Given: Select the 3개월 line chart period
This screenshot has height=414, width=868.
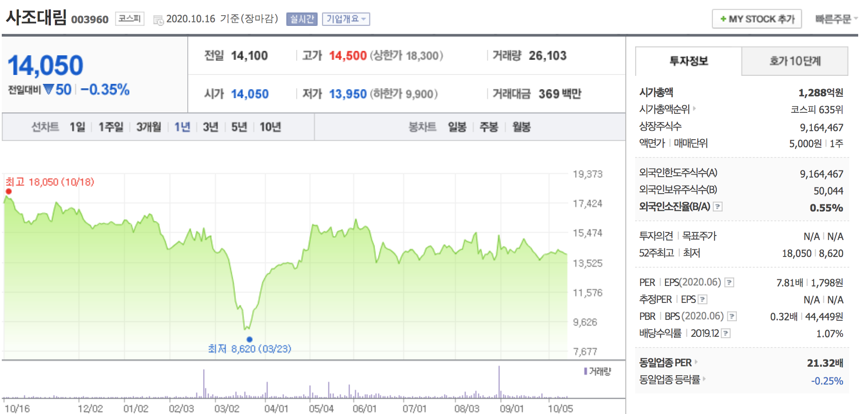Looking at the screenshot, I should pyautogui.click(x=149, y=127).
